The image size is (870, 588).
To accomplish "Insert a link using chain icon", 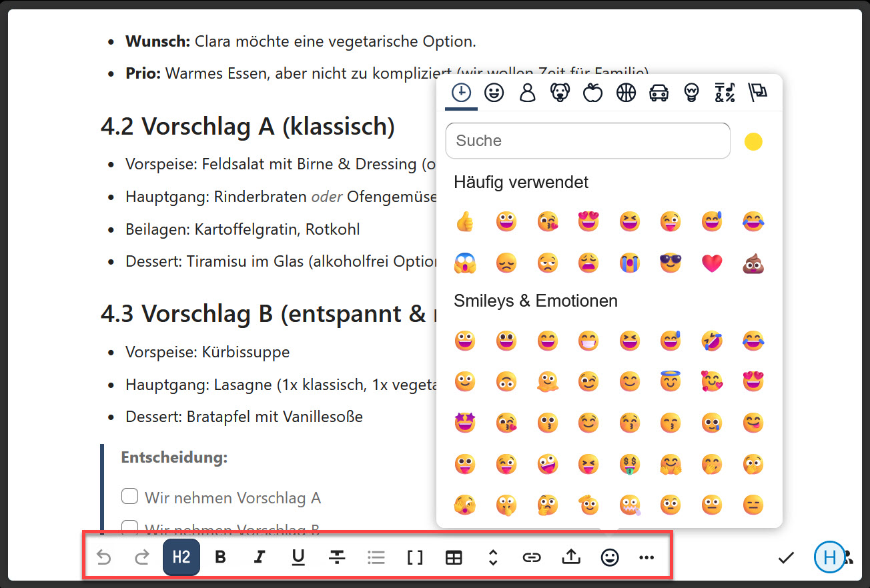I will pos(532,557).
